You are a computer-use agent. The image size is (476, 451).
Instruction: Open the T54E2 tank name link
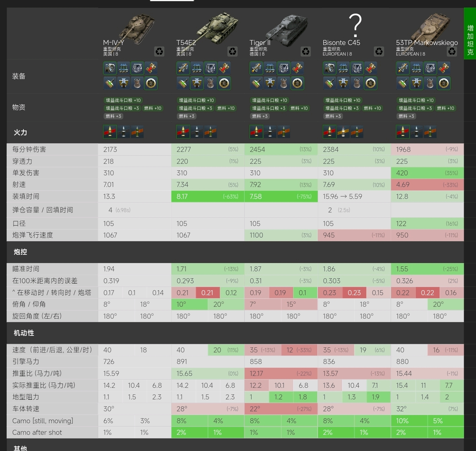coord(186,43)
